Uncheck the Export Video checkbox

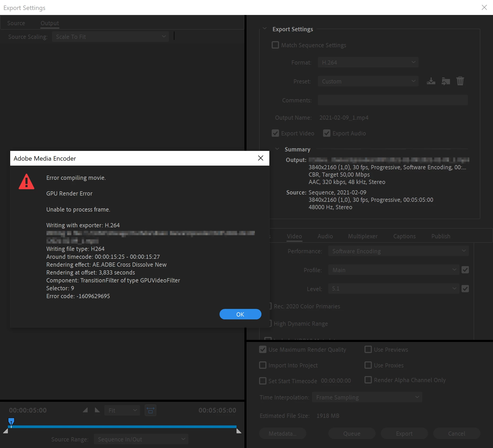click(x=275, y=133)
